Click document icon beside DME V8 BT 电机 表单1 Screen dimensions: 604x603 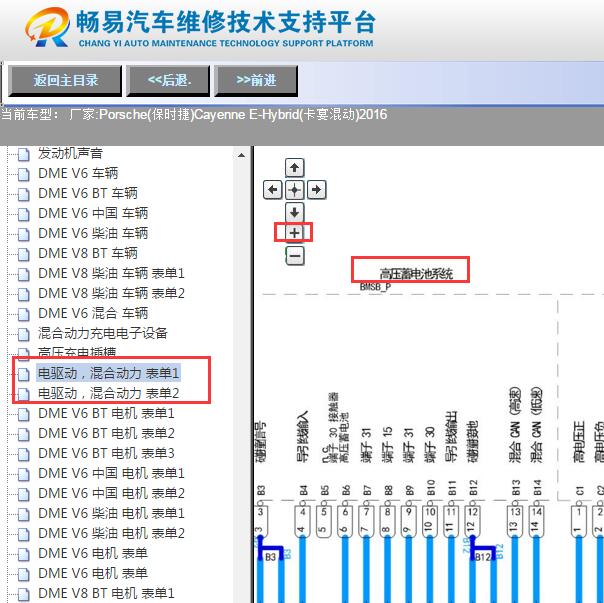(x=23, y=594)
